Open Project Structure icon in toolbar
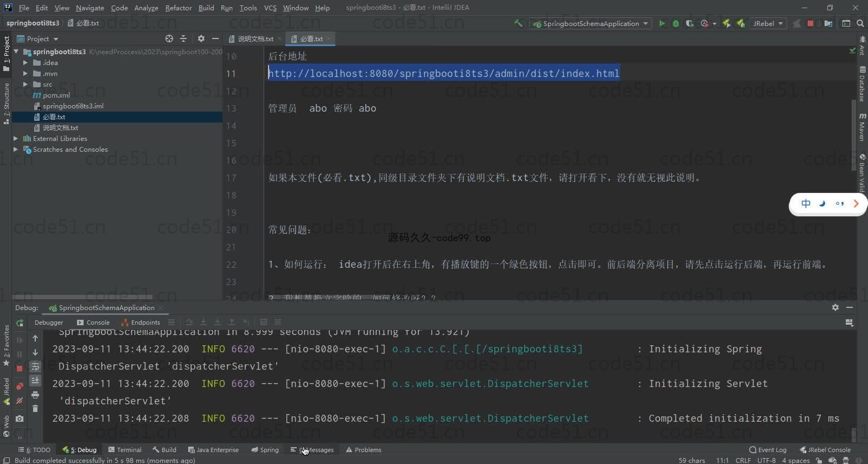 pyautogui.click(x=828, y=23)
